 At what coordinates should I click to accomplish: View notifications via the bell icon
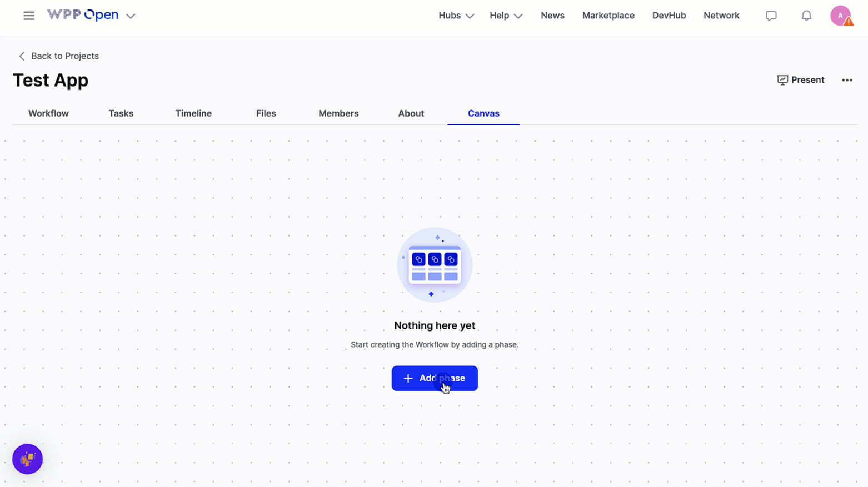click(x=806, y=16)
